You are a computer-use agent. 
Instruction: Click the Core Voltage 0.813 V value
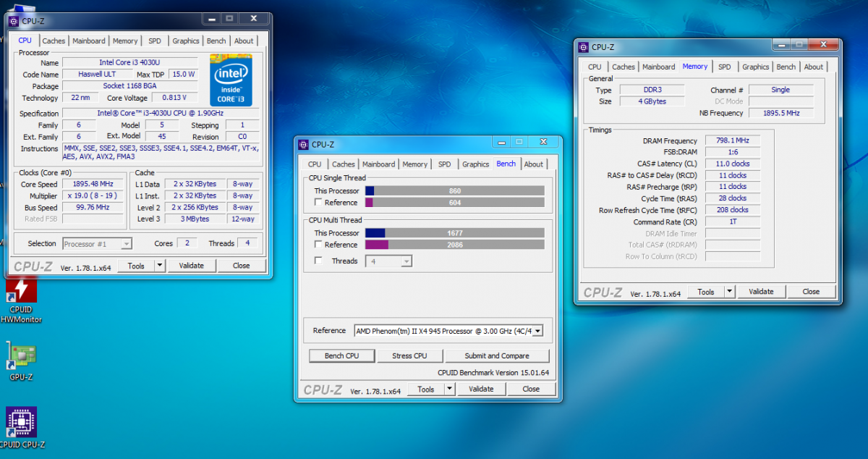(174, 98)
